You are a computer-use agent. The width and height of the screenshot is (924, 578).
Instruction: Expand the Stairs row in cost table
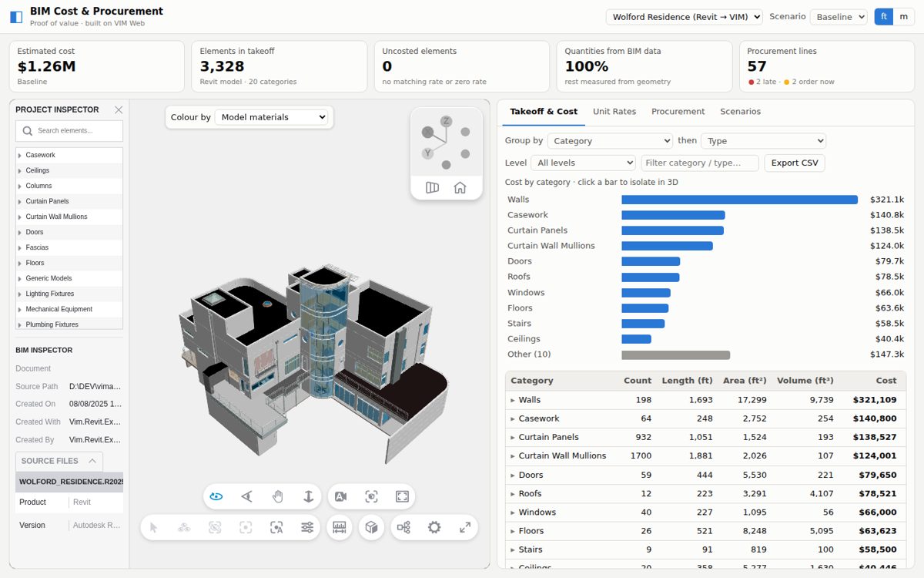pyautogui.click(x=513, y=550)
